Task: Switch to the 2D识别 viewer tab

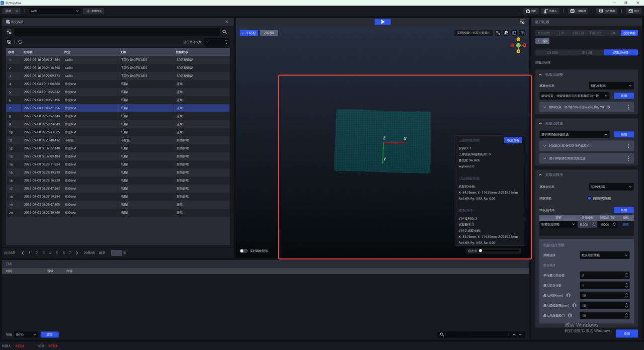Action: point(269,33)
